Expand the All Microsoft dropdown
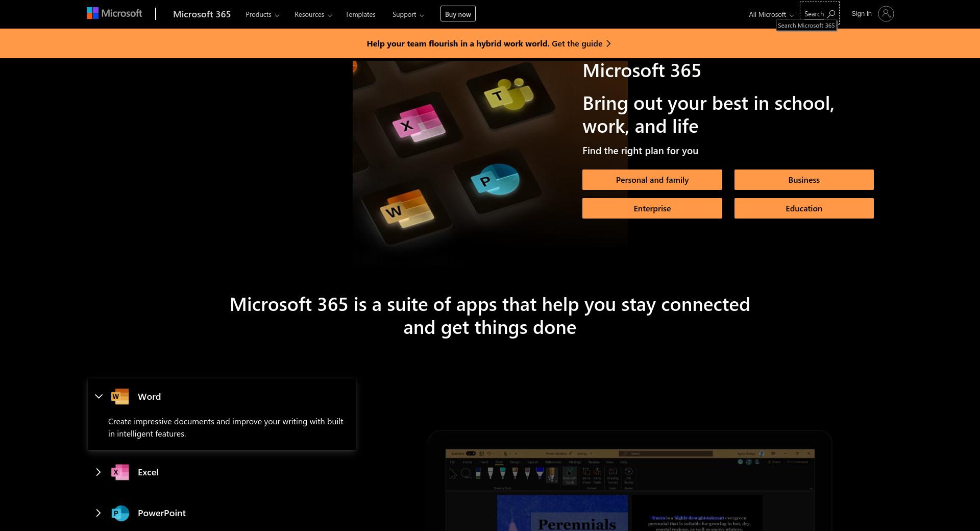The width and height of the screenshot is (980, 531). tap(771, 14)
